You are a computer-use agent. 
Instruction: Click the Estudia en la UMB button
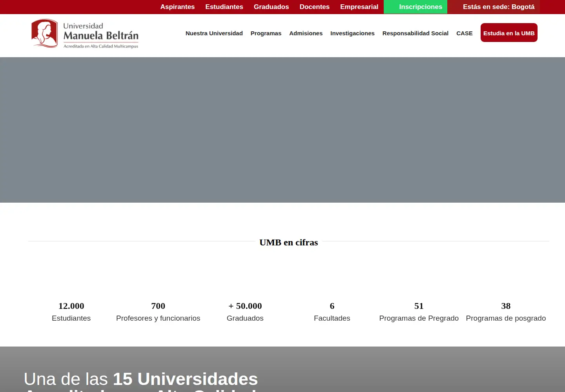509,33
